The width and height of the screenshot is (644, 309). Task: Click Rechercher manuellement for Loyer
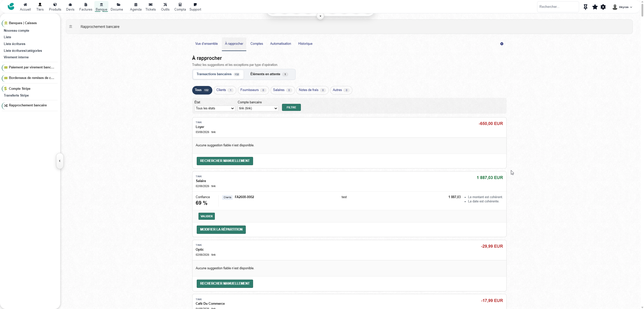pos(225,161)
